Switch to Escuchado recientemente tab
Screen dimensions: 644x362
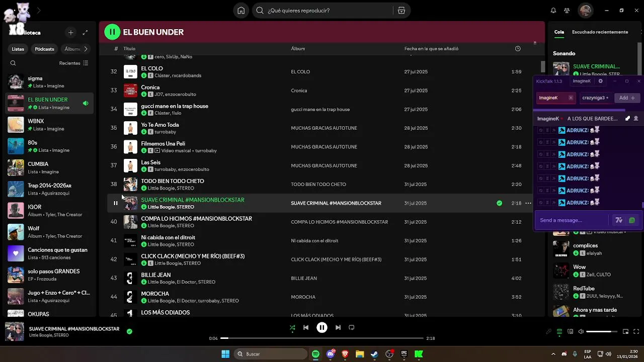coord(600,32)
